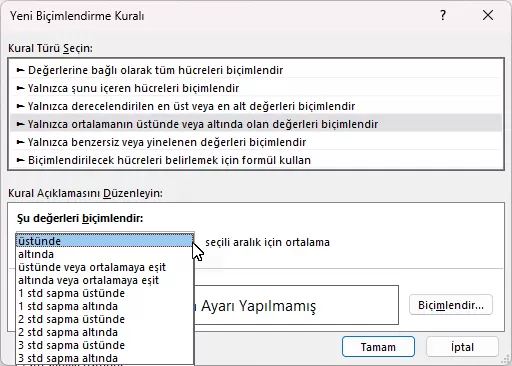Choose 'üstünde veya ortalamaya eşit' option
Image resolution: width=512 pixels, height=366 pixels.
[105, 267]
